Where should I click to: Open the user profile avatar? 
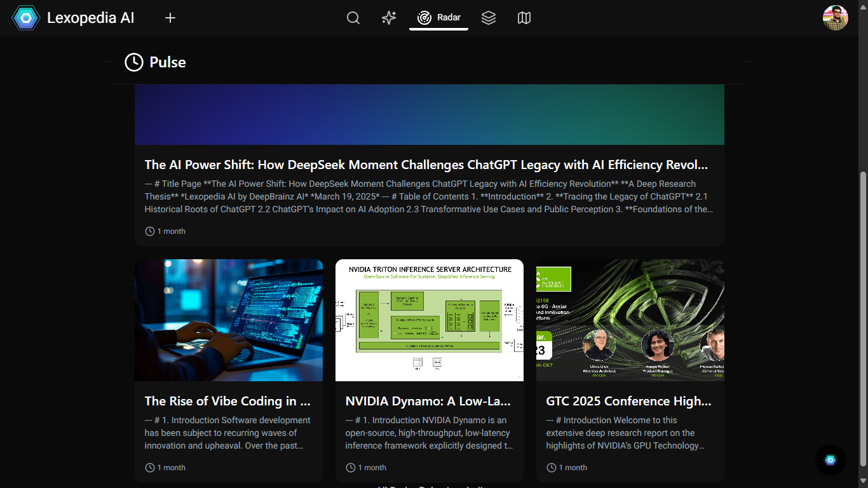[835, 18]
